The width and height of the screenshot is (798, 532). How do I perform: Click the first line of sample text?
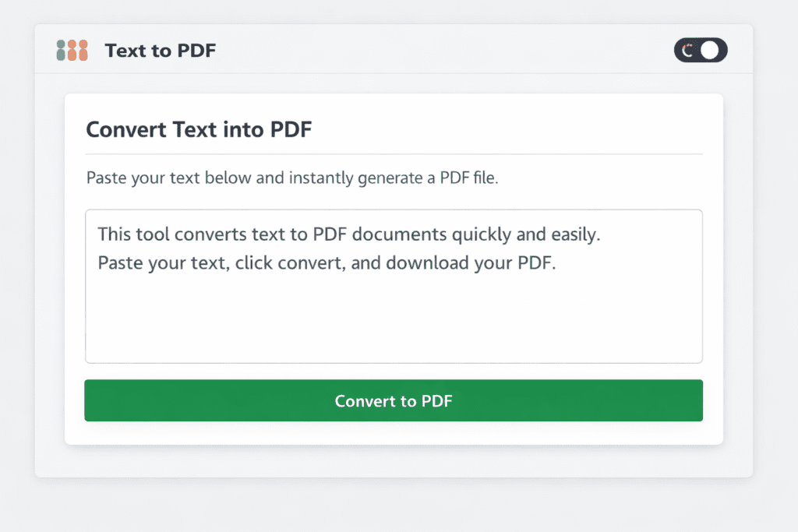coord(348,234)
